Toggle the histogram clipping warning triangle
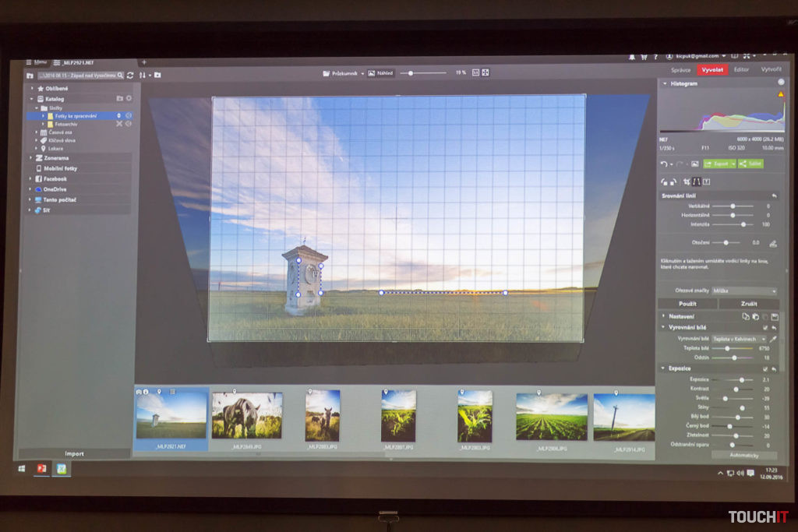This screenshot has height=532, width=798. click(x=780, y=94)
